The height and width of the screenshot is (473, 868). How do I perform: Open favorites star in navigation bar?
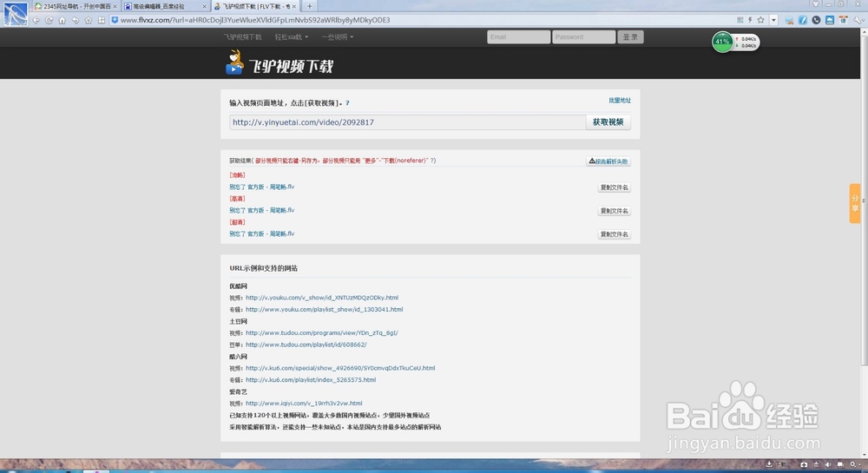[x=89, y=20]
